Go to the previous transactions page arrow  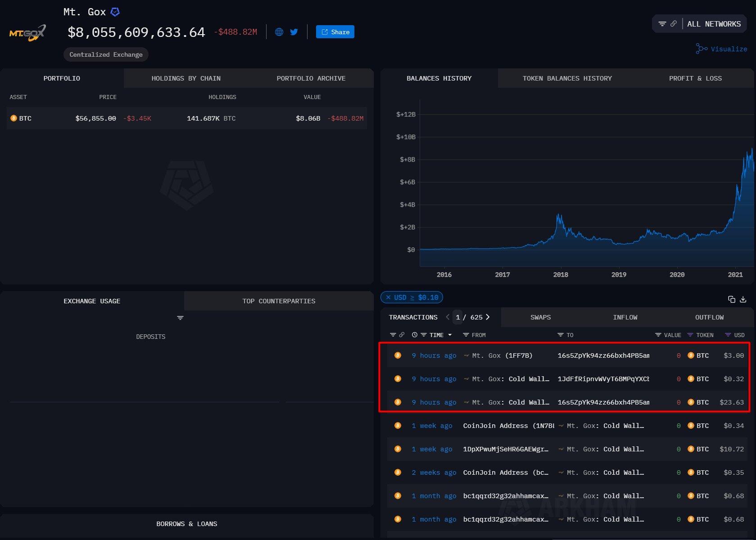448,317
